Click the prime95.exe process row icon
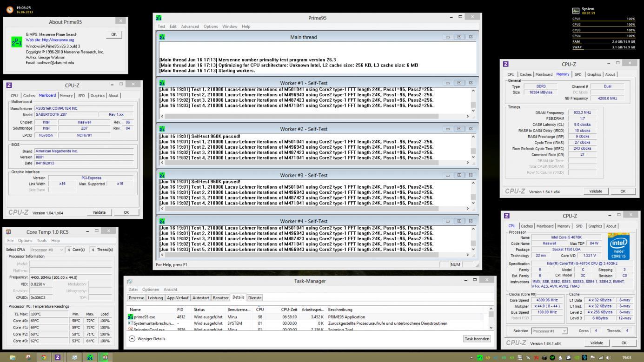Viewport: 644px width, 362px height. (x=131, y=316)
